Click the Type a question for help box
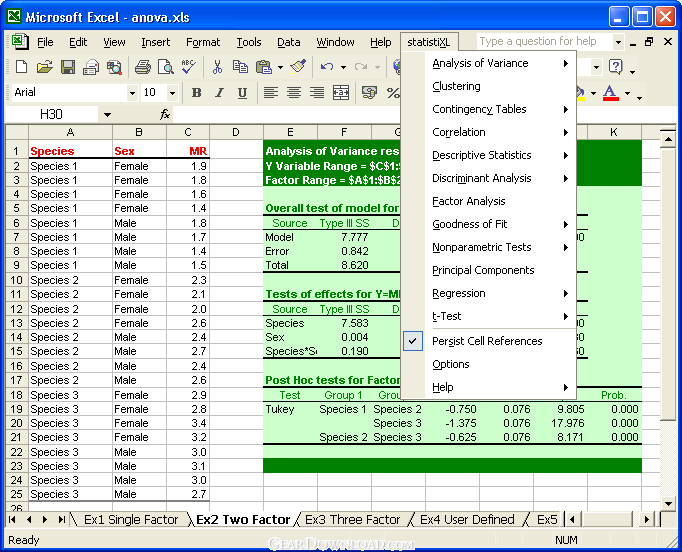The image size is (682, 552). [544, 42]
